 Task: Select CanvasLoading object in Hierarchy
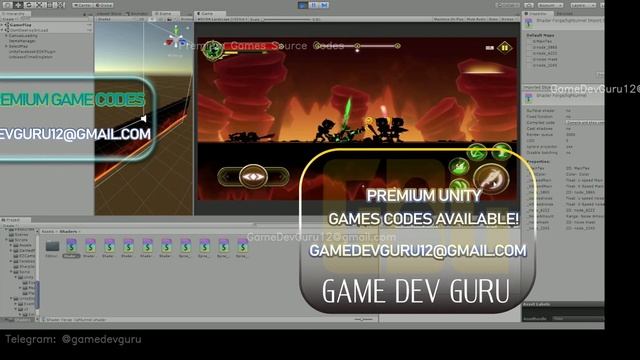23,36
